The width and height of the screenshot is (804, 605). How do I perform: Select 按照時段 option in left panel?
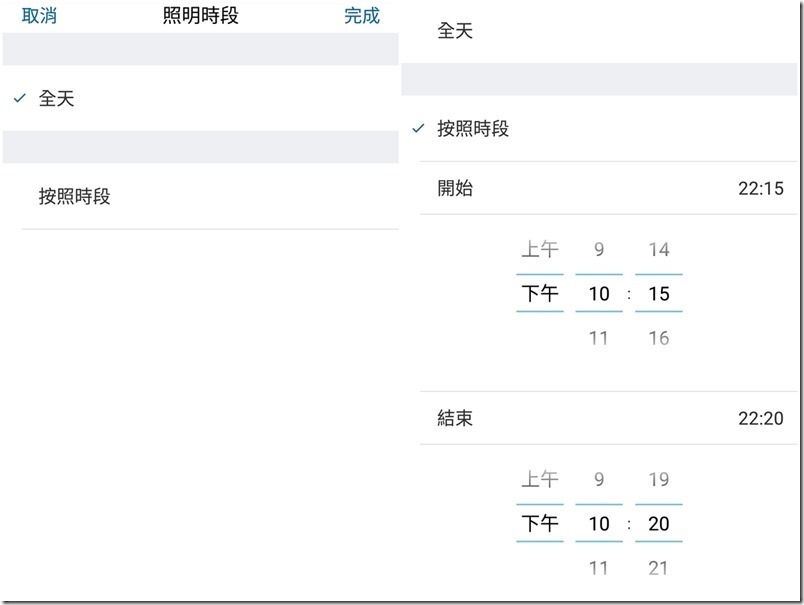pos(74,197)
